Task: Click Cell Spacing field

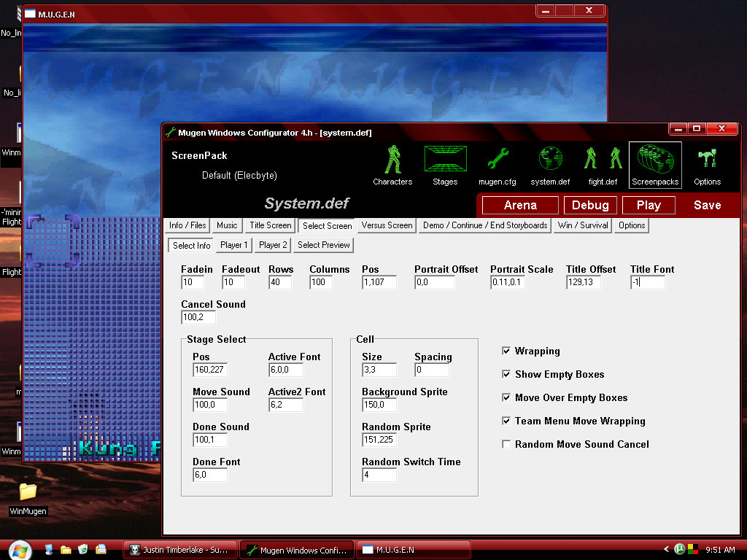Action: pos(432,370)
